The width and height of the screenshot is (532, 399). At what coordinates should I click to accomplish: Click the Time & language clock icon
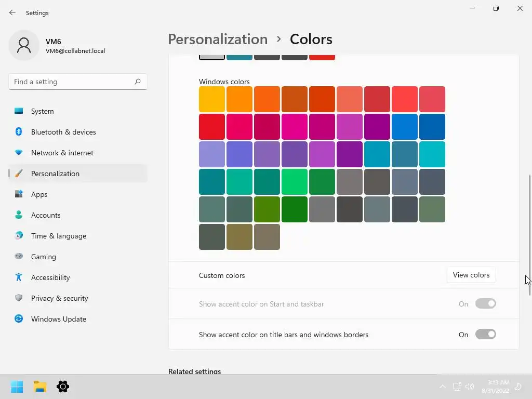[x=19, y=235]
